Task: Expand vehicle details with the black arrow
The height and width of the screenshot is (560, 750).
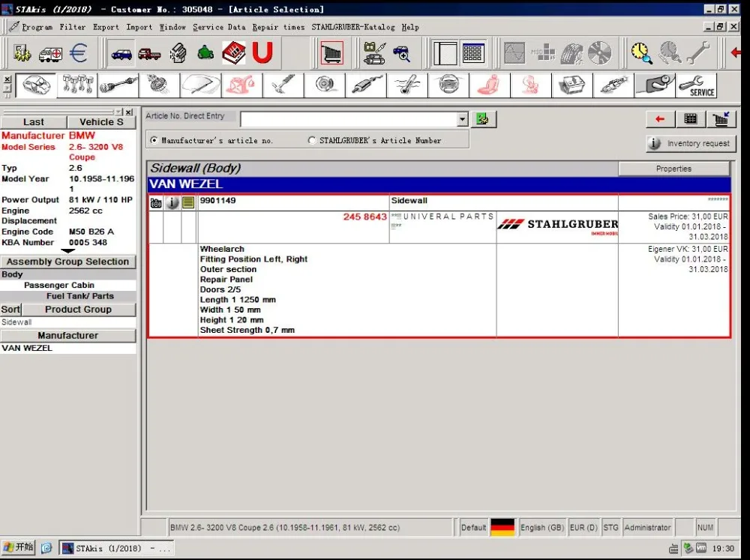Action: tap(68, 251)
